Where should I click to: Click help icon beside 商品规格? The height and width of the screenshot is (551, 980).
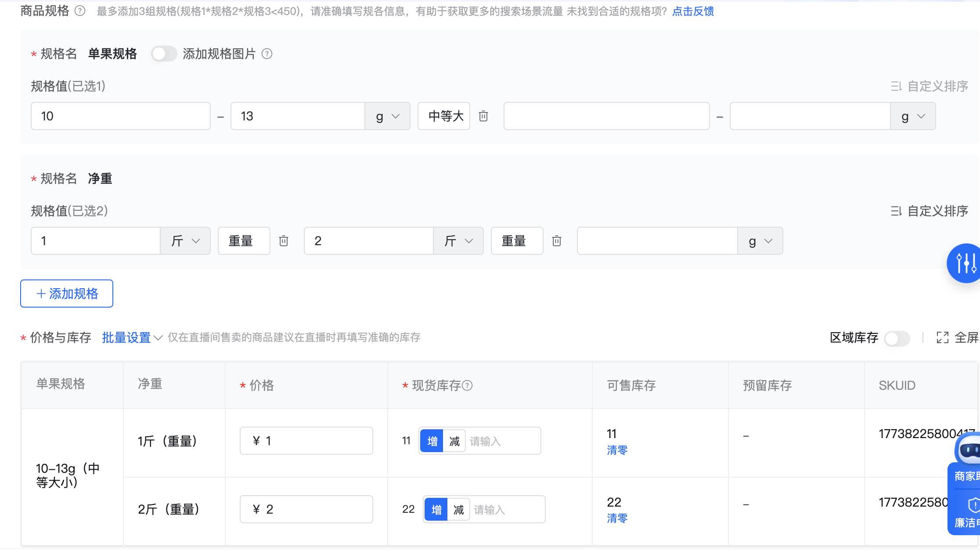pos(80,11)
